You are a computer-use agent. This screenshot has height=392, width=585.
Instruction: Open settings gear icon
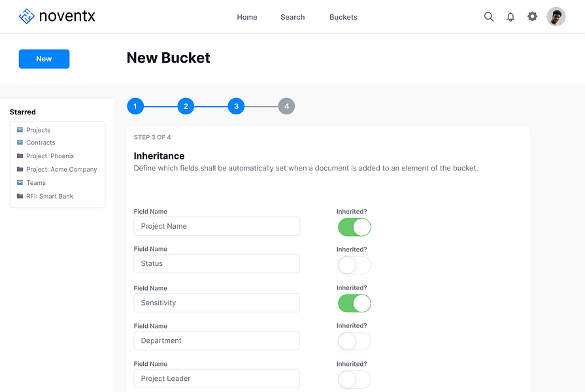533,16
